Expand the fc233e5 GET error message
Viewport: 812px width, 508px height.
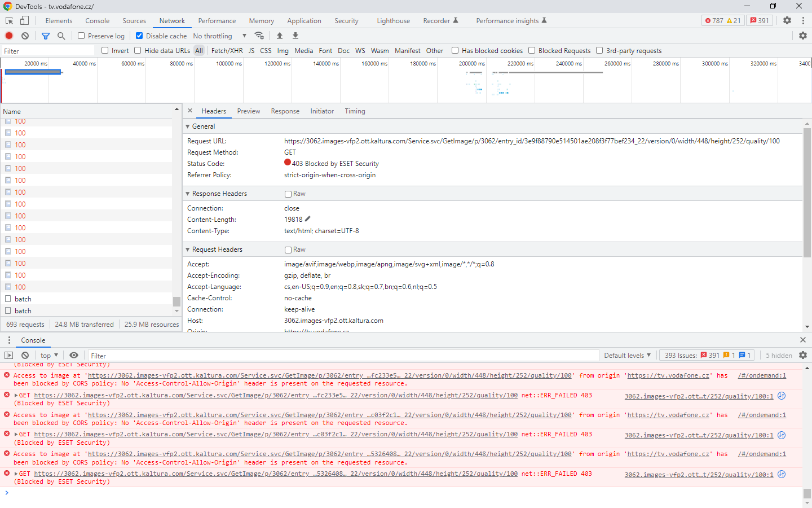pyautogui.click(x=16, y=396)
